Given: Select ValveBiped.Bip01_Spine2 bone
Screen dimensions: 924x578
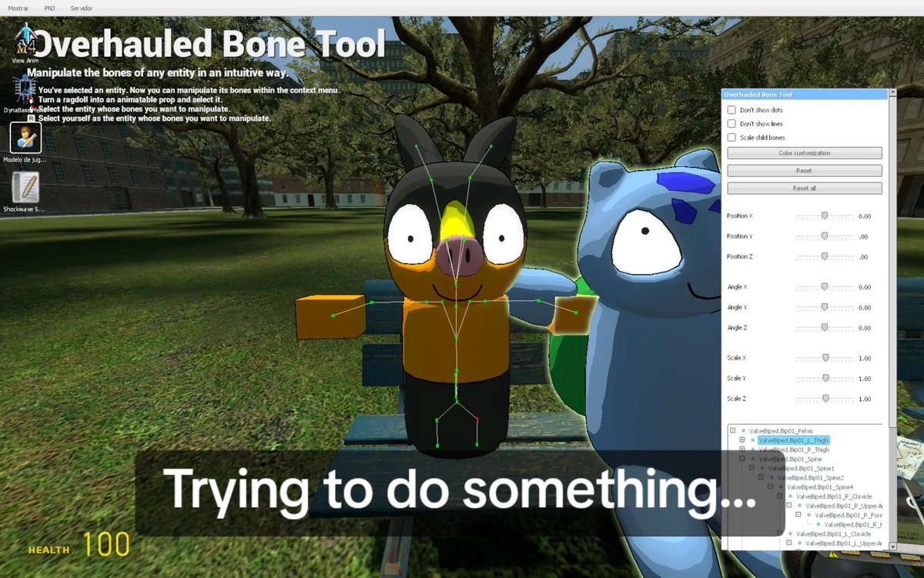Looking at the screenshot, I should coord(811,477).
